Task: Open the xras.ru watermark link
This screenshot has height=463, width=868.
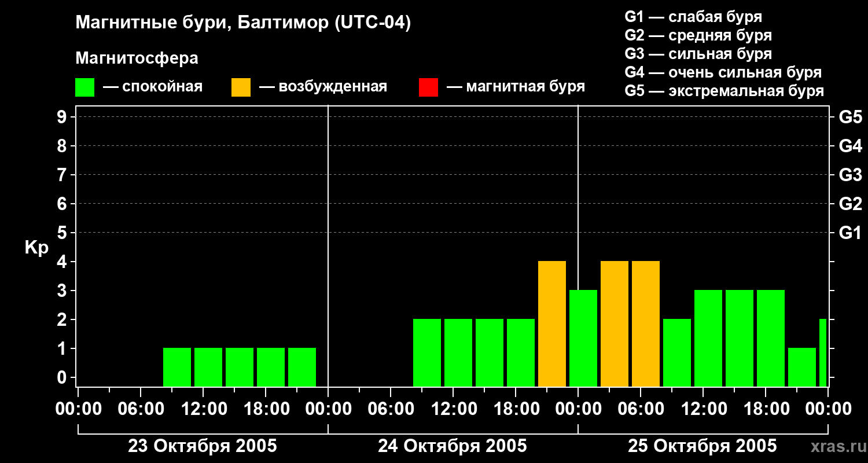Action: 835,446
